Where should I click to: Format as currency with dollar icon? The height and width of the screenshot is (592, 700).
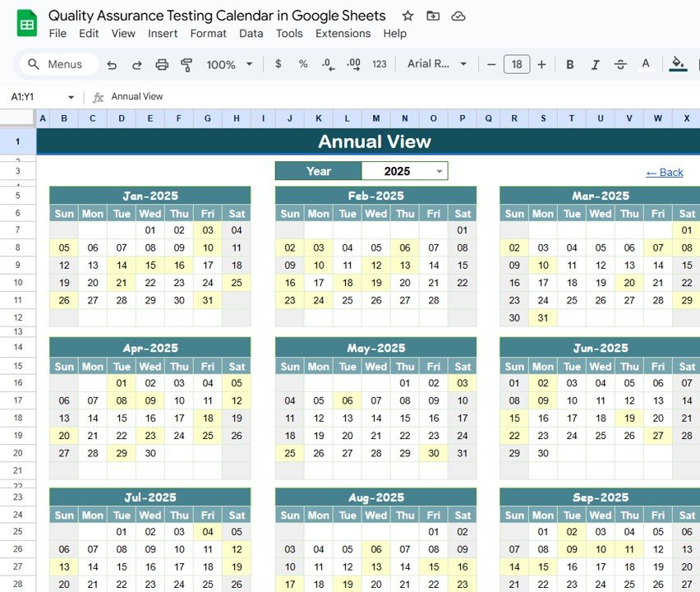click(278, 64)
